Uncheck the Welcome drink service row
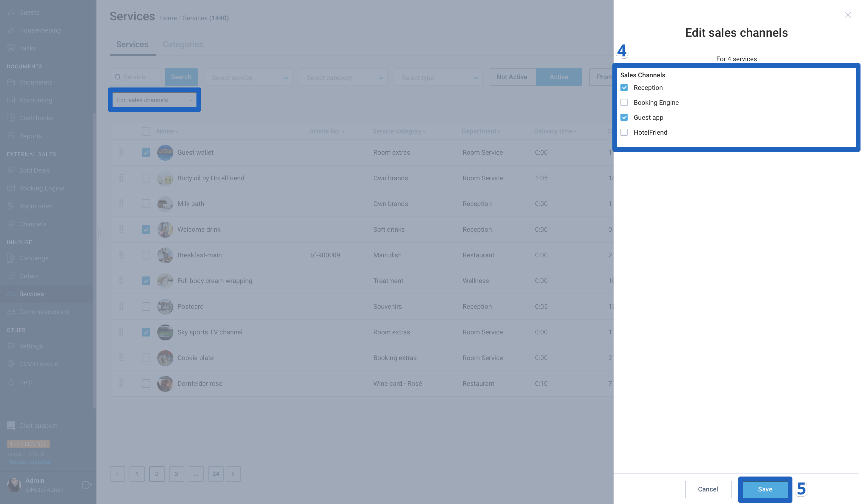The image size is (862, 504). (146, 229)
